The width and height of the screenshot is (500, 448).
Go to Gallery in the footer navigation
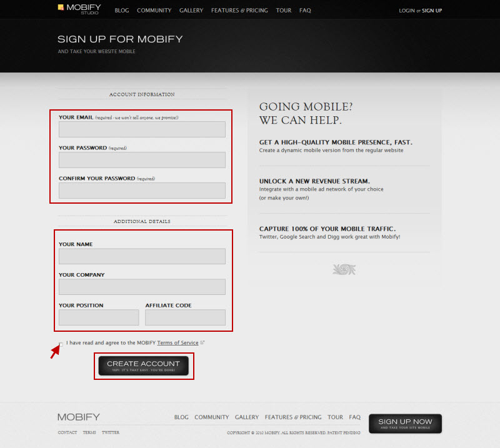[247, 417]
